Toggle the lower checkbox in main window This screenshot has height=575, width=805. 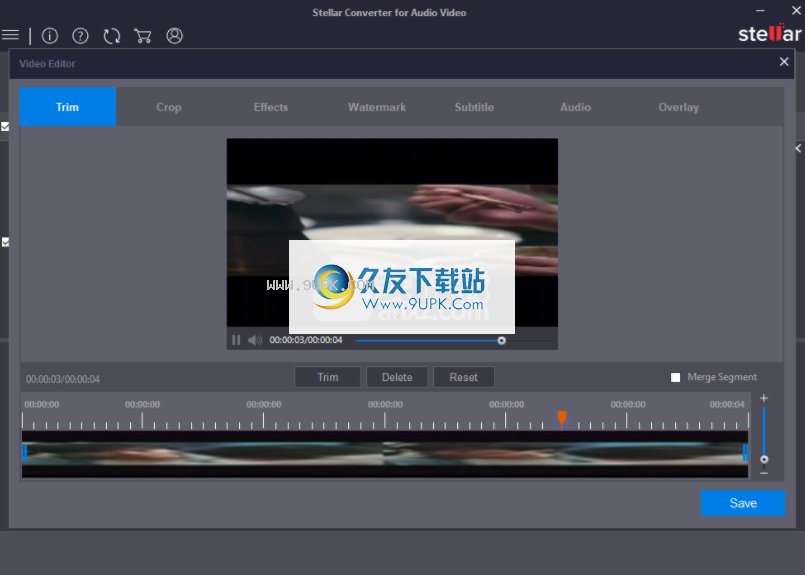[5, 242]
